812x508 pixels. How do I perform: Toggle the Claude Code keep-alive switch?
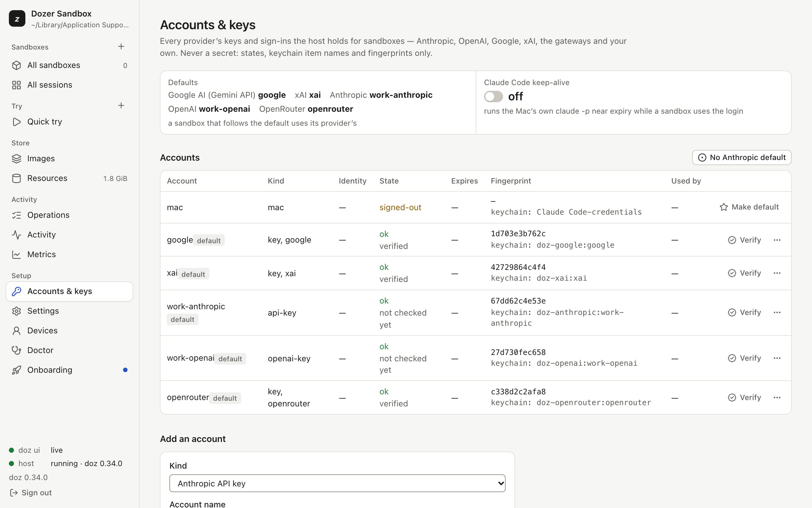[493, 97]
